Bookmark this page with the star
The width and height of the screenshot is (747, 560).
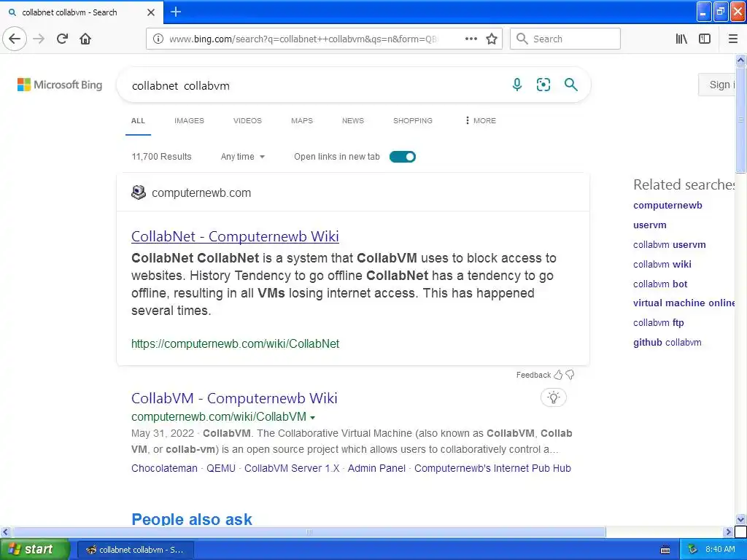click(x=492, y=39)
